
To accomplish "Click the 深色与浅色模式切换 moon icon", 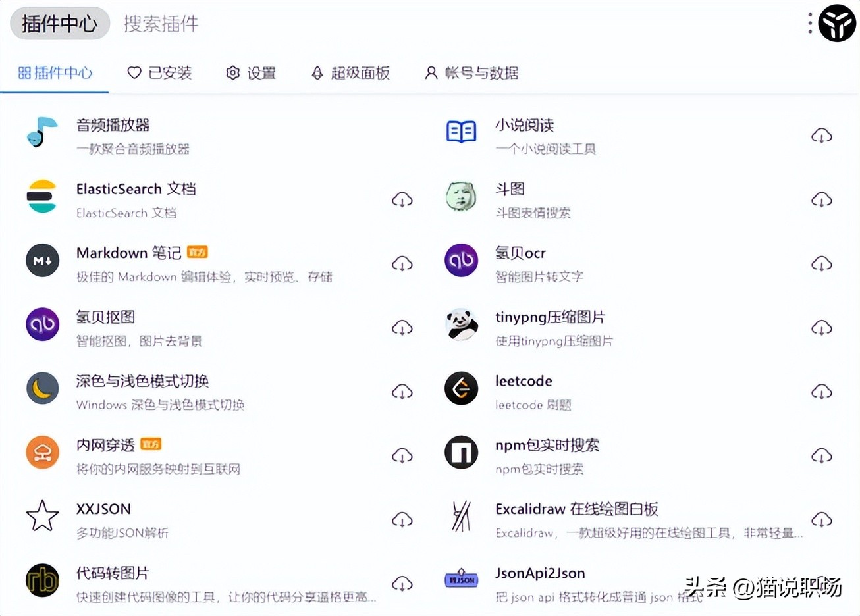I will click(42, 389).
